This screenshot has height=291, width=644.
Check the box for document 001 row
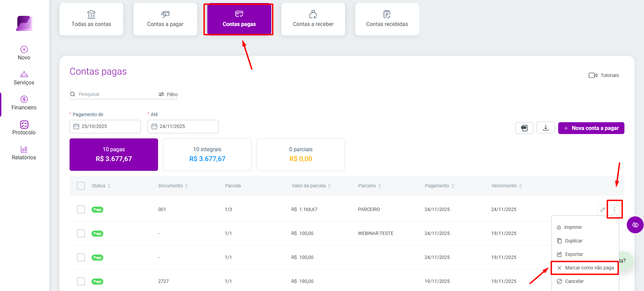pyautogui.click(x=81, y=209)
